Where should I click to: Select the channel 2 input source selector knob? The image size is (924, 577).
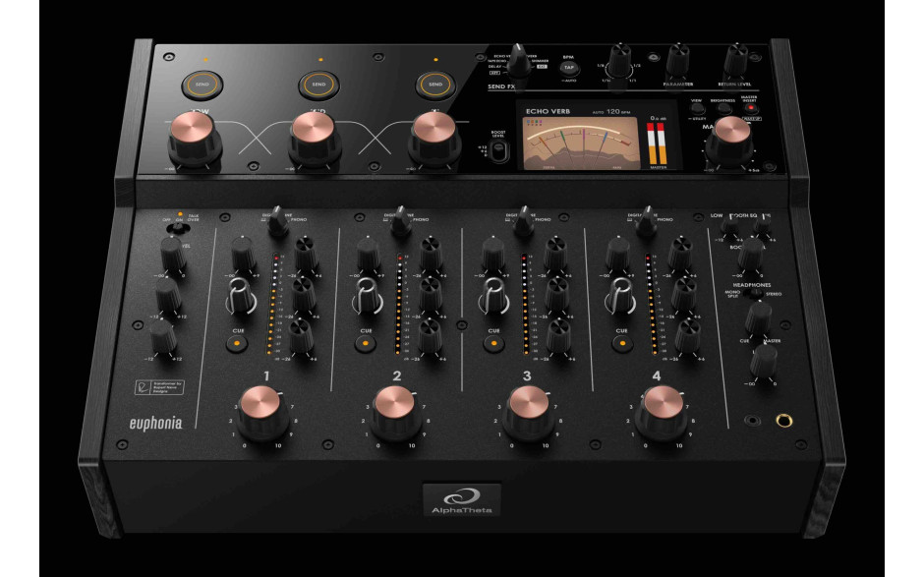pos(401,222)
